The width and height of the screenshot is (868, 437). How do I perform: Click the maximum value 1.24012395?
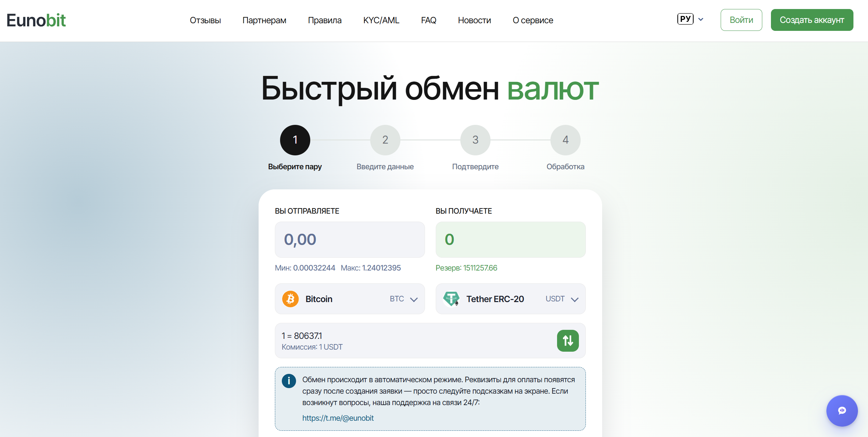tap(381, 268)
